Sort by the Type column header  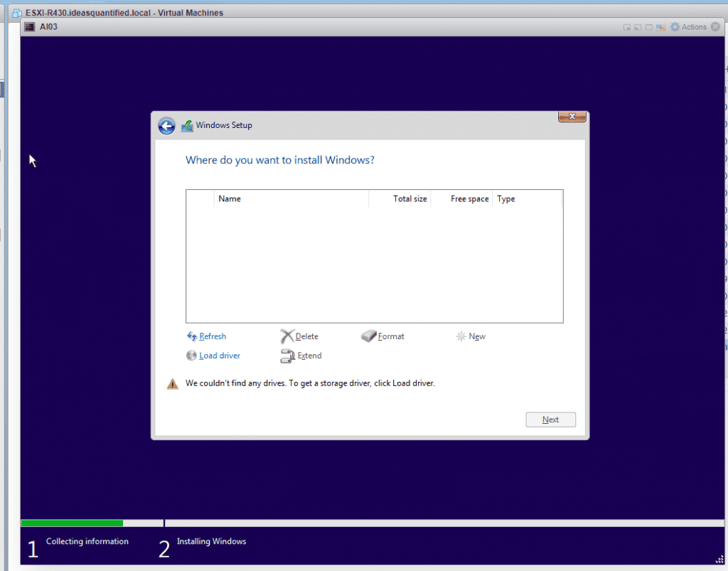(528, 198)
